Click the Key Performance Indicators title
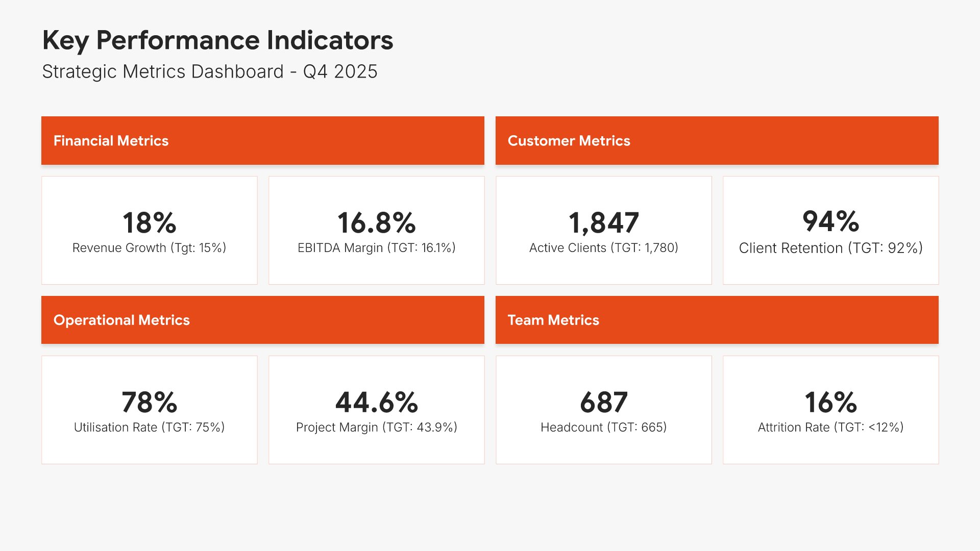The height and width of the screenshot is (551, 980). (217, 40)
